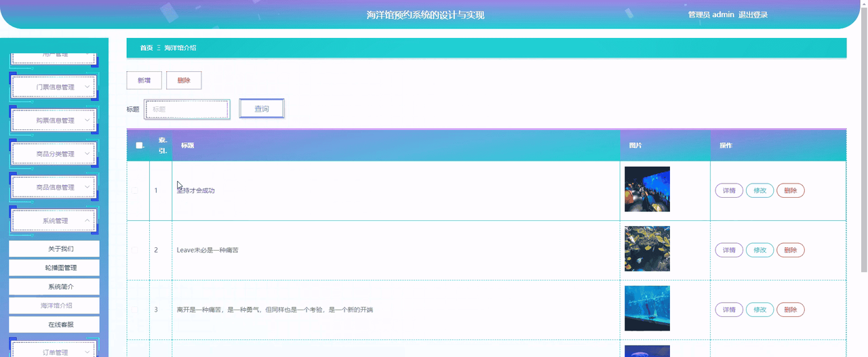Open 轮播图管理 in sidebar
This screenshot has width=868, height=357.
coord(54,268)
